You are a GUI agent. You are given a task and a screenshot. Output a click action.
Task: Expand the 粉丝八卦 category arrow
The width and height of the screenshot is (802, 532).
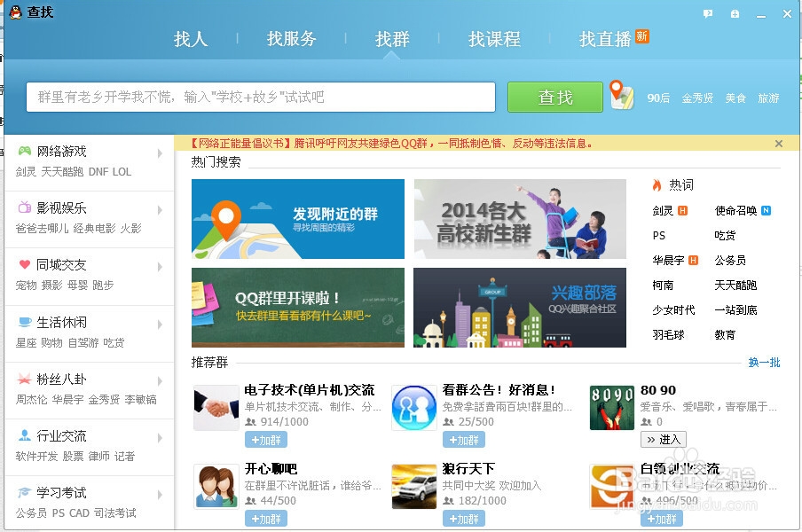[160, 381]
